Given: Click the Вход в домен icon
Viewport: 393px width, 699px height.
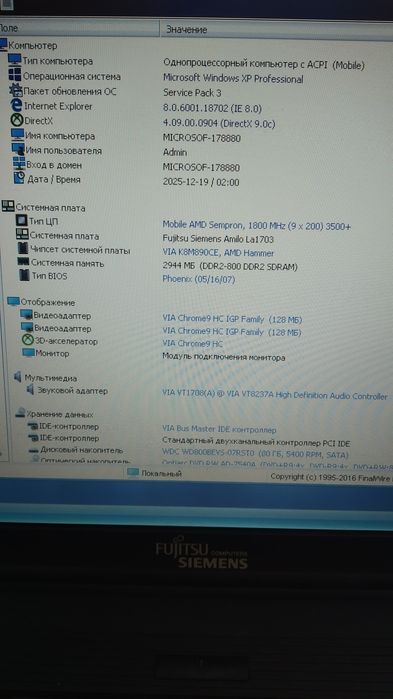Looking at the screenshot, I should click(x=19, y=164).
